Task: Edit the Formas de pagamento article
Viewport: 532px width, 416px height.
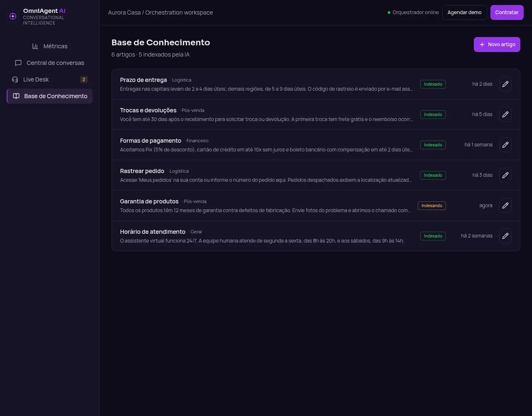Action: click(505, 145)
